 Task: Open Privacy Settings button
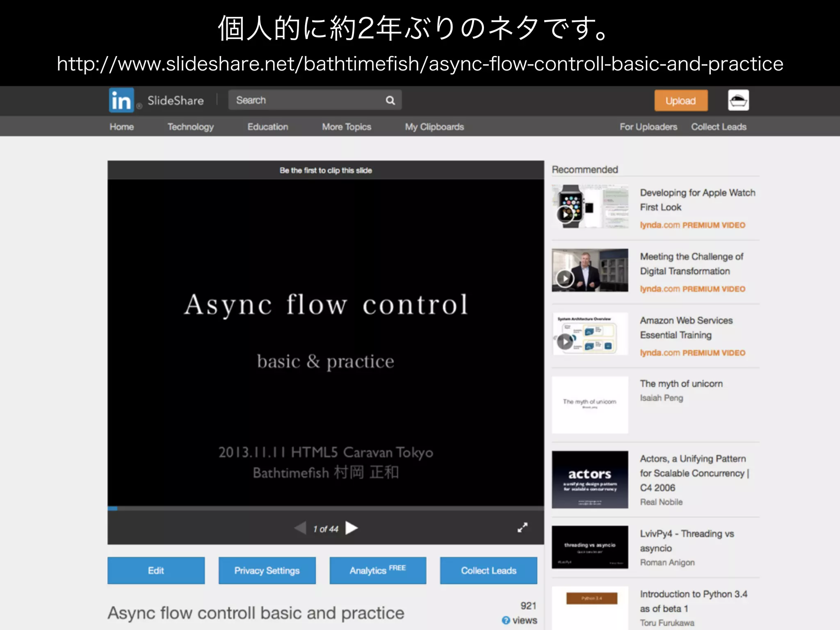click(267, 571)
